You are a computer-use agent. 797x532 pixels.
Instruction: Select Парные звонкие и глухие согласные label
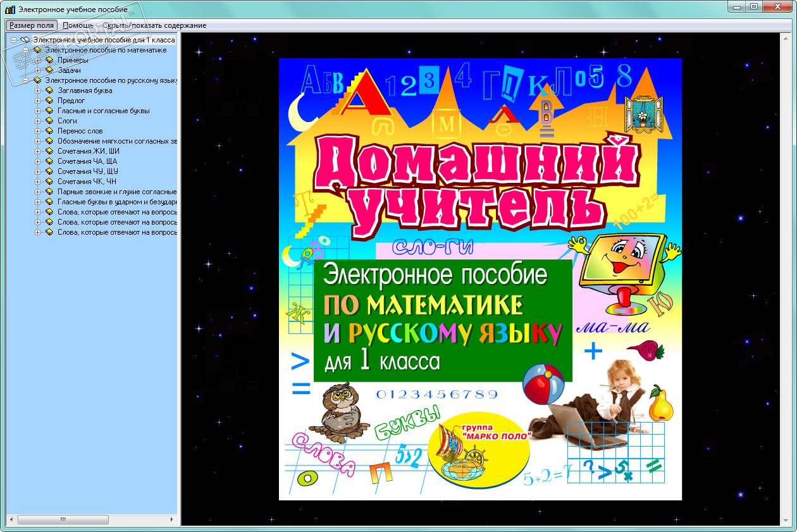point(117,192)
